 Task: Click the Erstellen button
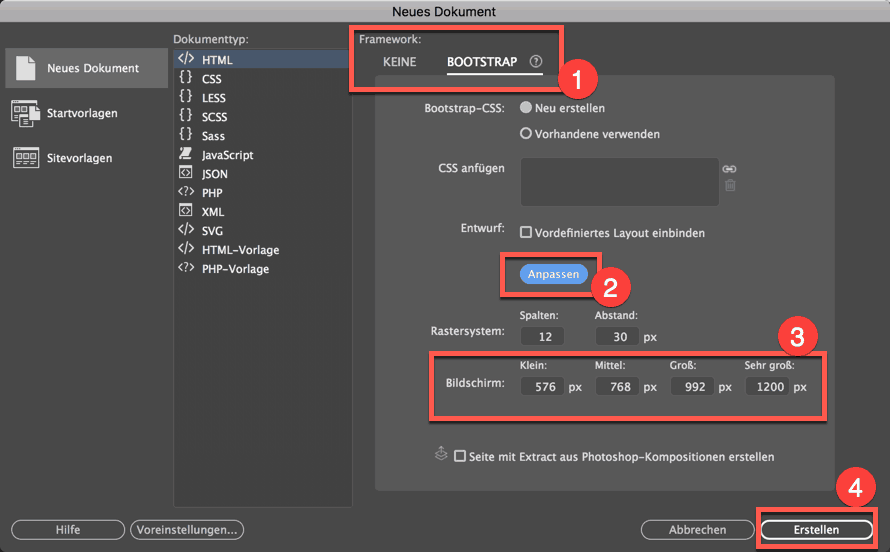816,529
